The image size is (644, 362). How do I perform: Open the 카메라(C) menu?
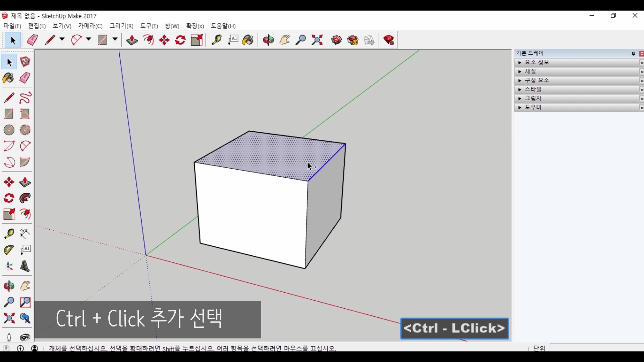(x=90, y=26)
